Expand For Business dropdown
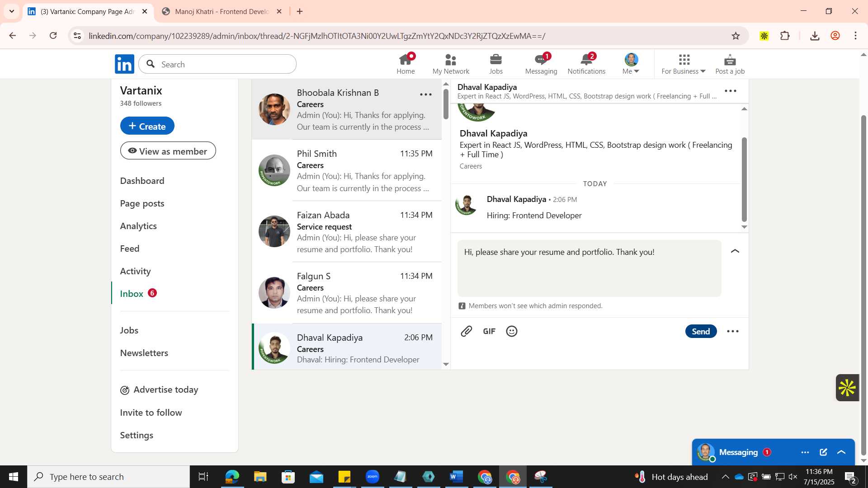 tap(684, 64)
